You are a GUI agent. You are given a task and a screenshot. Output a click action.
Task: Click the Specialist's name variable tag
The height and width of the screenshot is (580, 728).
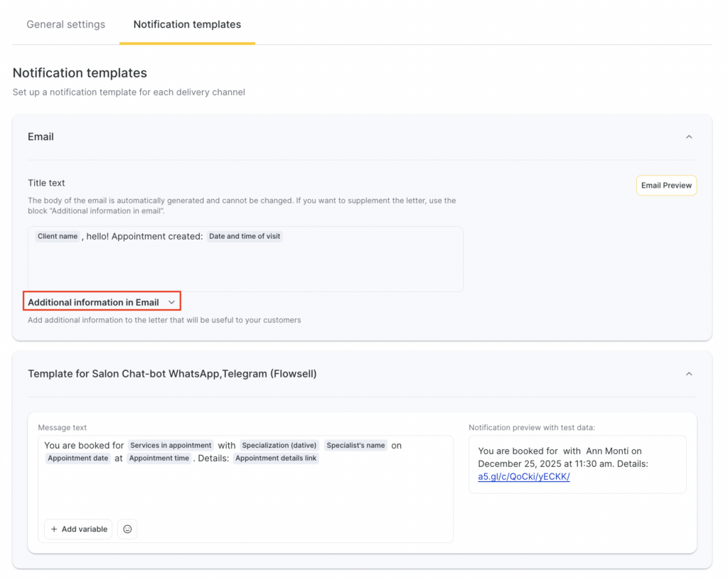pos(355,446)
